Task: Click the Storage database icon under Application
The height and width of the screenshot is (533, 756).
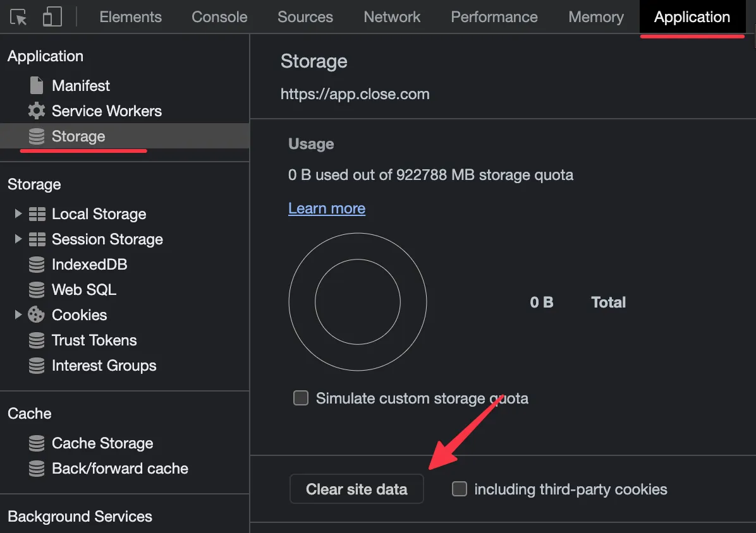Action: click(x=37, y=136)
